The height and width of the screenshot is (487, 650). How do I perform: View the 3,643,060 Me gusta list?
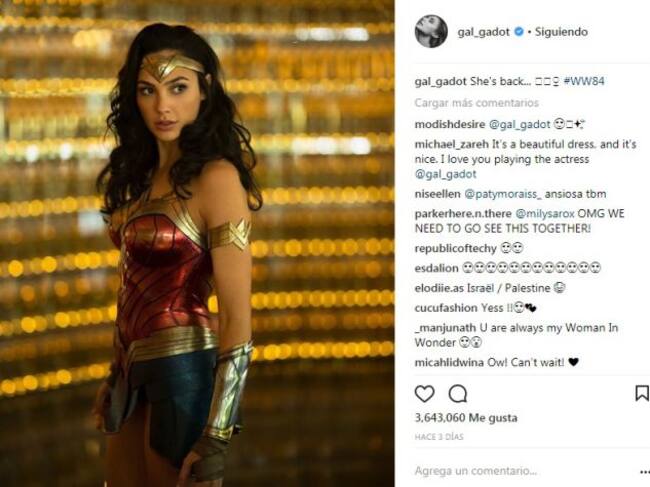(x=466, y=418)
